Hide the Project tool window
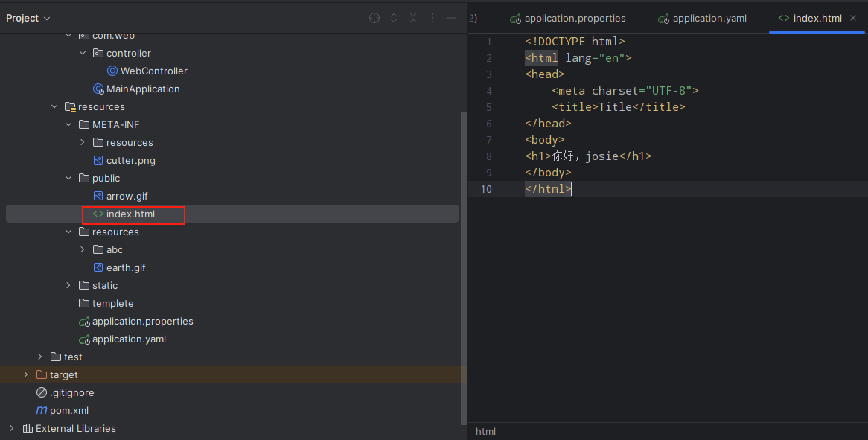Screen dimensions: 868x440 coord(452,19)
